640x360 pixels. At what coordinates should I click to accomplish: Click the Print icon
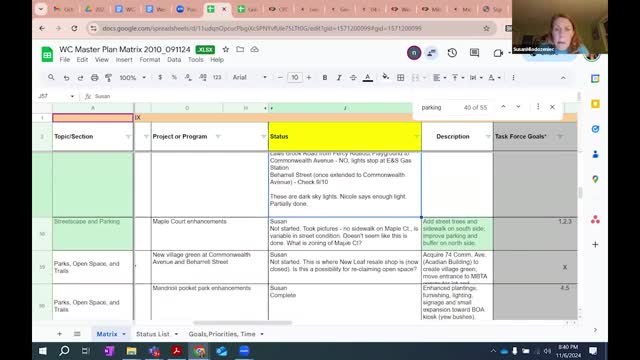click(94, 78)
